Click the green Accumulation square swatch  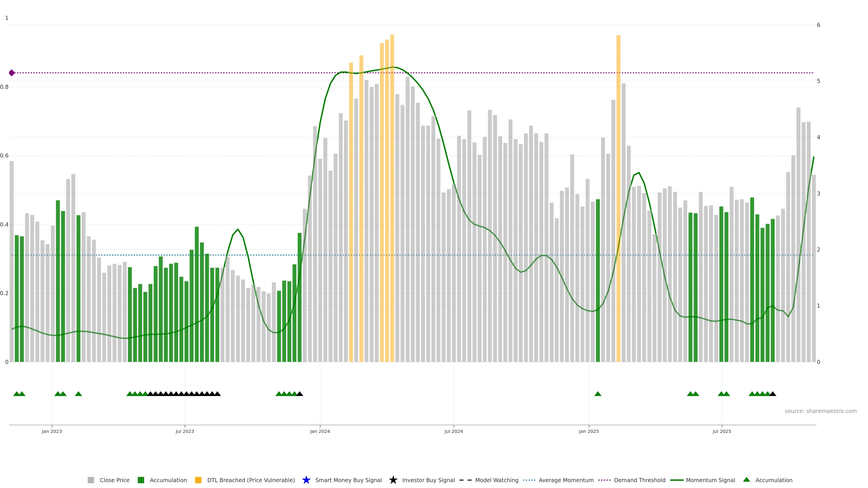point(141,480)
